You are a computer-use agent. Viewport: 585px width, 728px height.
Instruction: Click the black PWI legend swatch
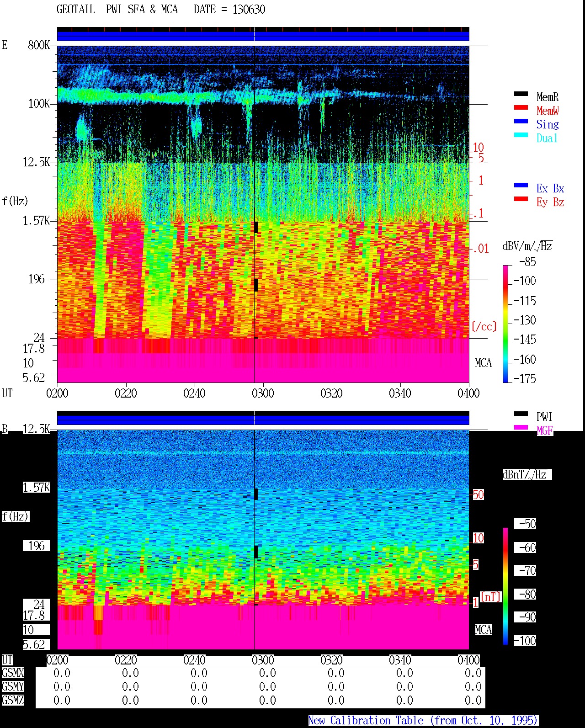[521, 414]
